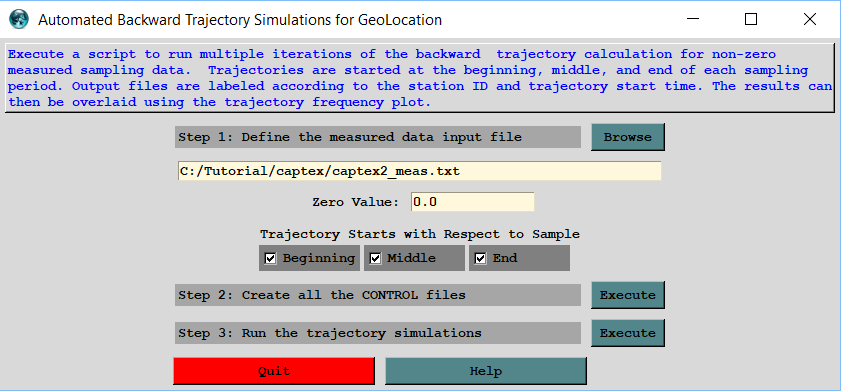Image resolution: width=841 pixels, height=391 pixels.
Task: Disable the End trajectory start checkbox
Action: pyautogui.click(x=481, y=259)
